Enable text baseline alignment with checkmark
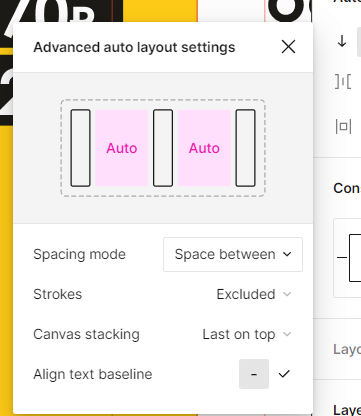Screen dimensions: 361x416 pyautogui.click(x=284, y=374)
